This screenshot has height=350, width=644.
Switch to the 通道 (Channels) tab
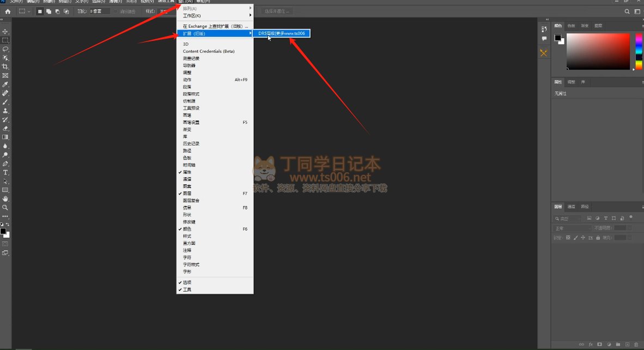[x=571, y=207]
